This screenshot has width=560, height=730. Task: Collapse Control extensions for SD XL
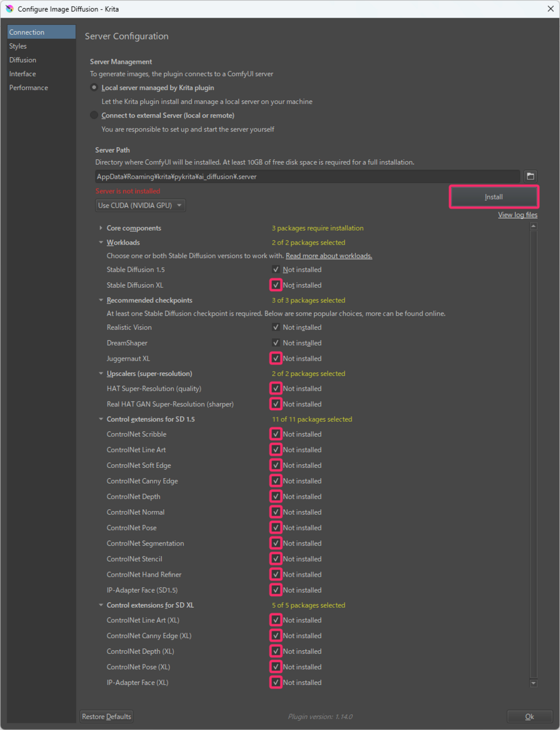(100, 605)
